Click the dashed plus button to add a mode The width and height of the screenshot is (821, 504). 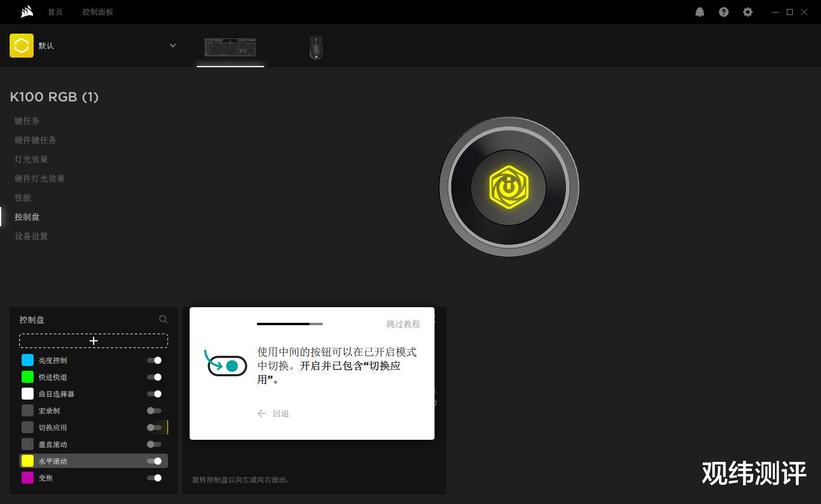[93, 340]
